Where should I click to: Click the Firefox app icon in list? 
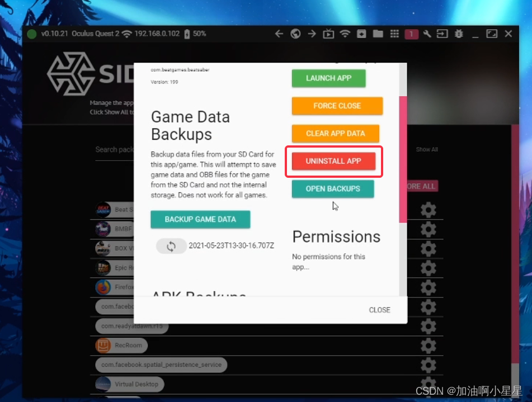click(x=103, y=287)
